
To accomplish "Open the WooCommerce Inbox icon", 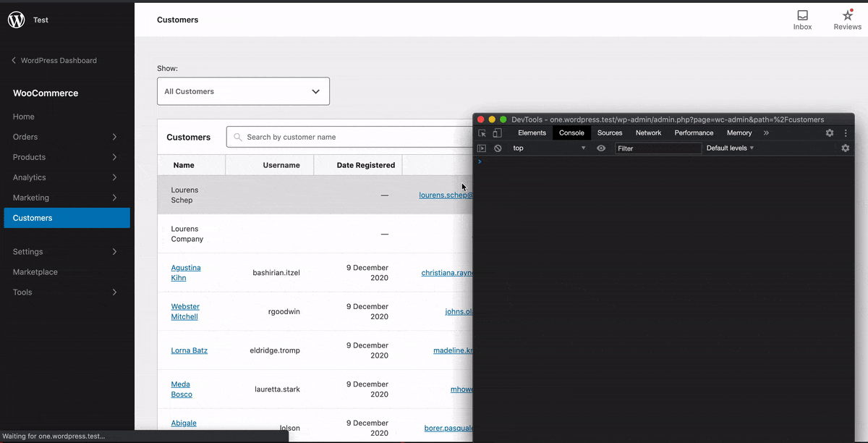I will [x=802, y=17].
